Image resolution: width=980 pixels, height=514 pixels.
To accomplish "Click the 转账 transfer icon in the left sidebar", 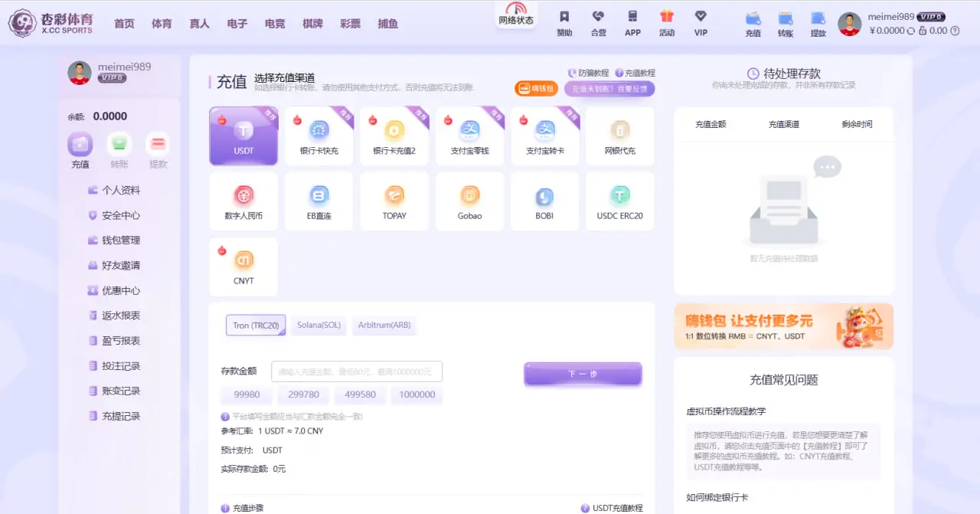I will coord(119,144).
